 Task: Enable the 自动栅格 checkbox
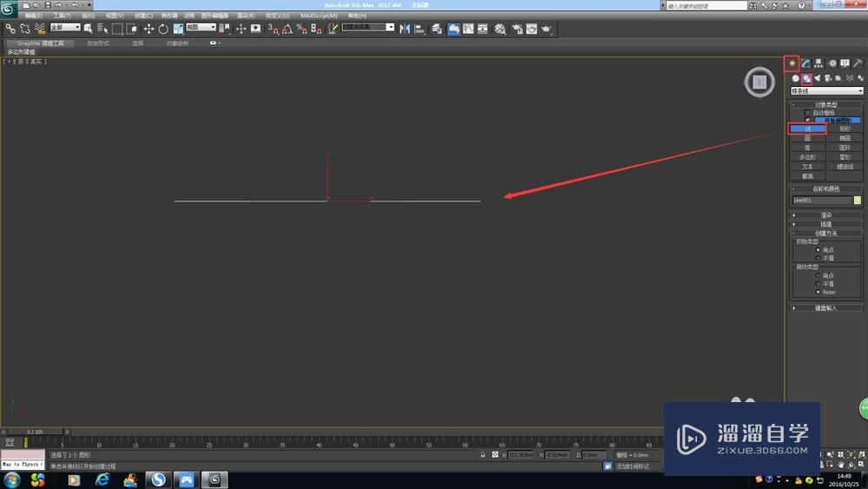pyautogui.click(x=807, y=112)
